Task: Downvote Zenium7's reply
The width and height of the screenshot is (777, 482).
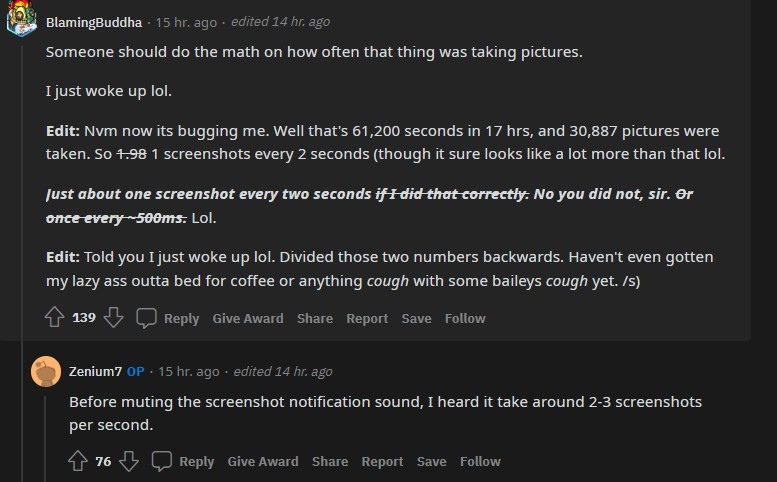Action: coord(128,461)
